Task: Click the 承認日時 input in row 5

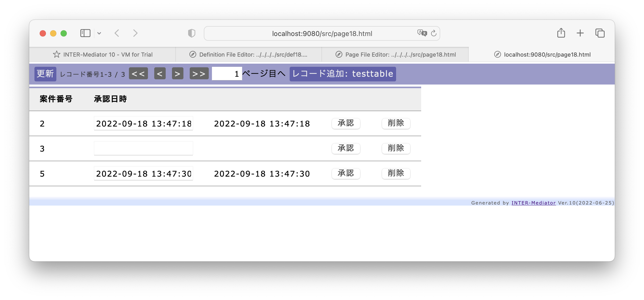Action: click(143, 173)
